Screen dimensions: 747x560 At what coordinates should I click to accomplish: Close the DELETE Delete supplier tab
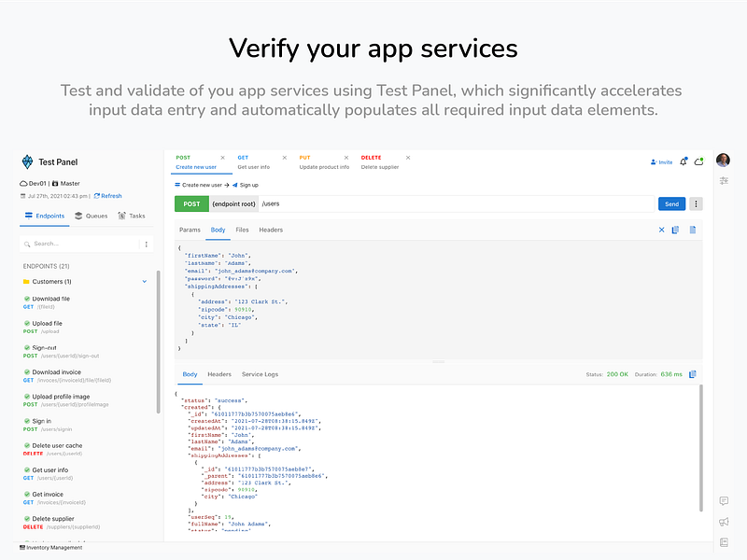[x=408, y=158]
